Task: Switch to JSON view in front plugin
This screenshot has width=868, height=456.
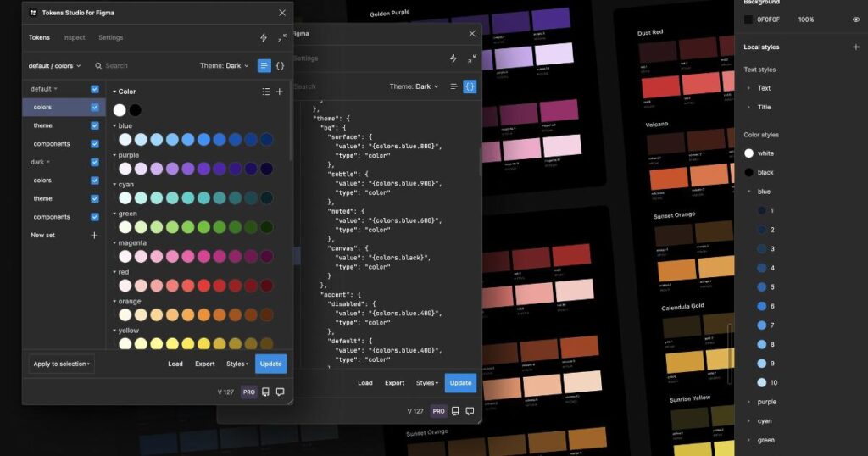Action: coord(280,66)
